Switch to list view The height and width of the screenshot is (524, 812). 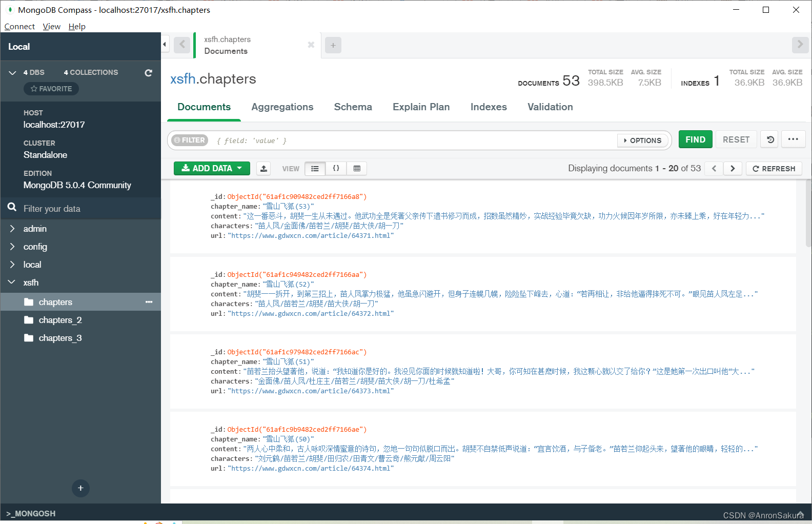(x=315, y=168)
